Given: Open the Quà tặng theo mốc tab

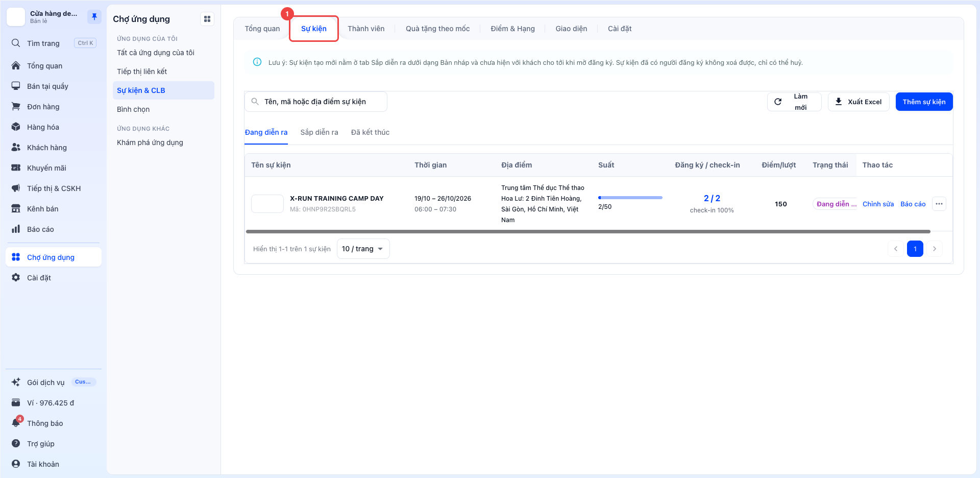Looking at the screenshot, I should [x=438, y=29].
